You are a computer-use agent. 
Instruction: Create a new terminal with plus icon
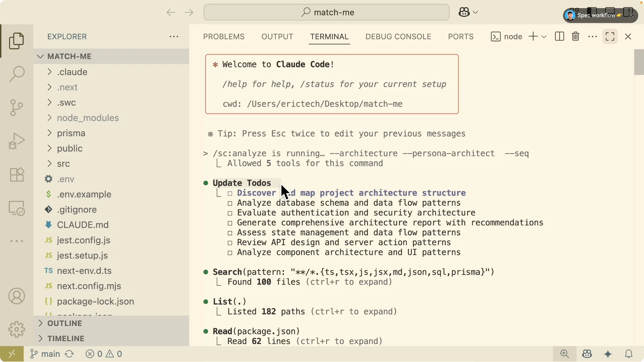pyautogui.click(x=533, y=37)
